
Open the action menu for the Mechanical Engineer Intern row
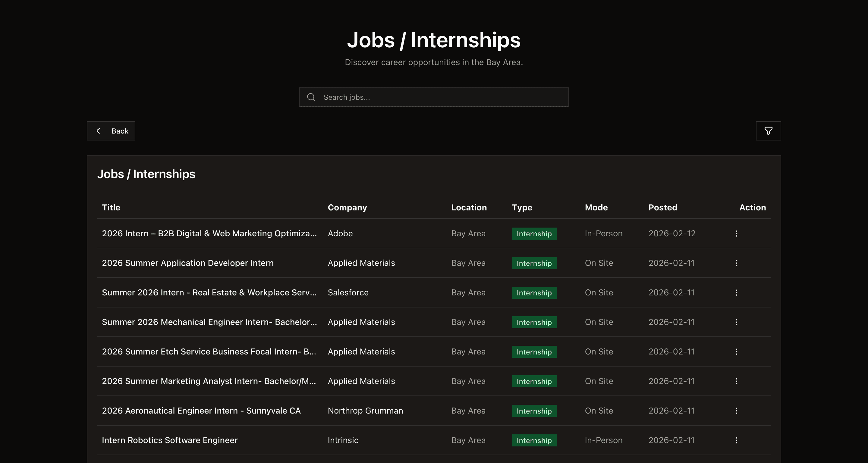pyautogui.click(x=737, y=322)
